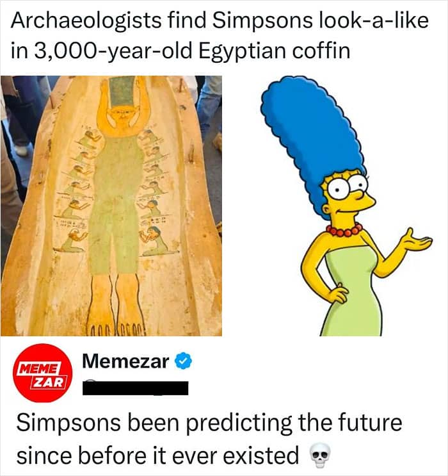Click Marge's light green dress
Screen dimensions: 448x476
click(x=353, y=291)
